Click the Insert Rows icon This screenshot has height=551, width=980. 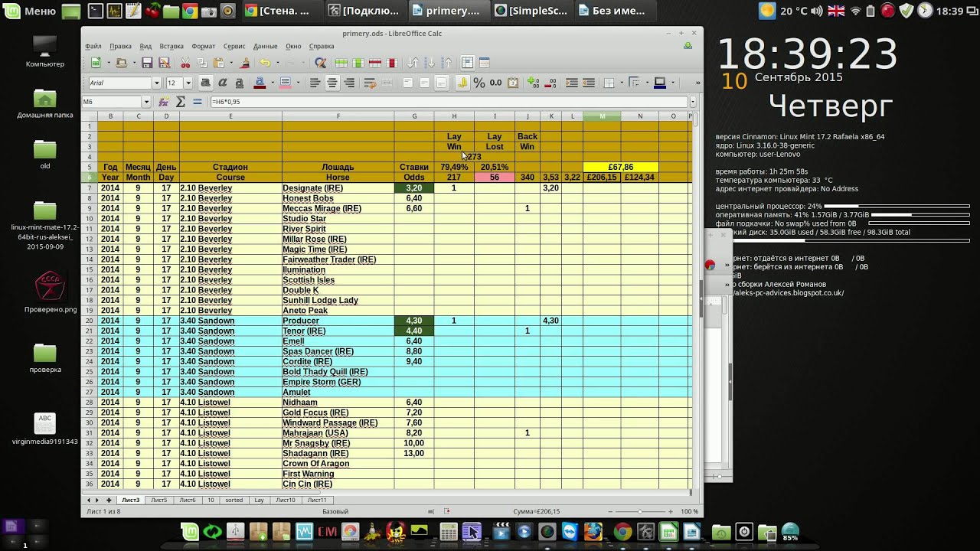341,63
